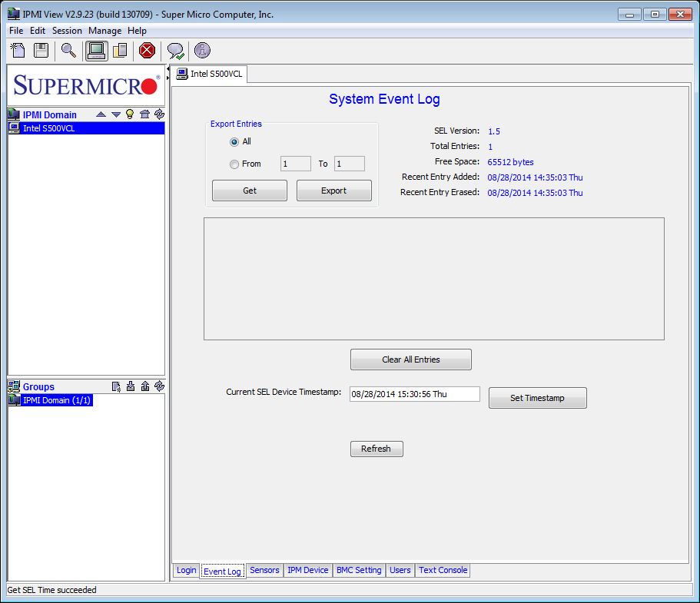The height and width of the screenshot is (603, 700).
Task: Click the new file toolbar icon
Action: tap(18, 51)
